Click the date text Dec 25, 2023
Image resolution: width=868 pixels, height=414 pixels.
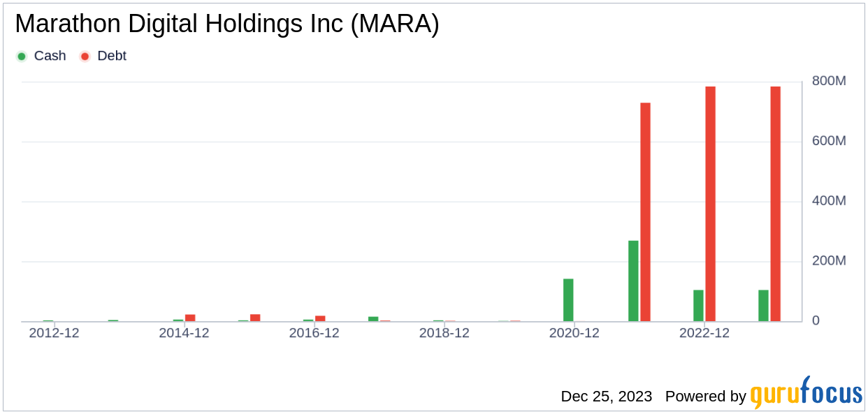click(x=607, y=397)
